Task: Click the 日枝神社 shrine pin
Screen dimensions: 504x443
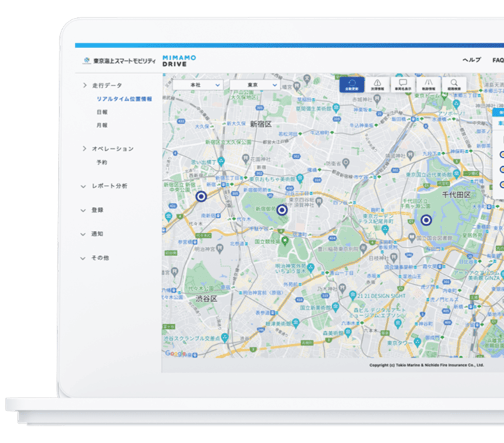Action: click(394, 258)
